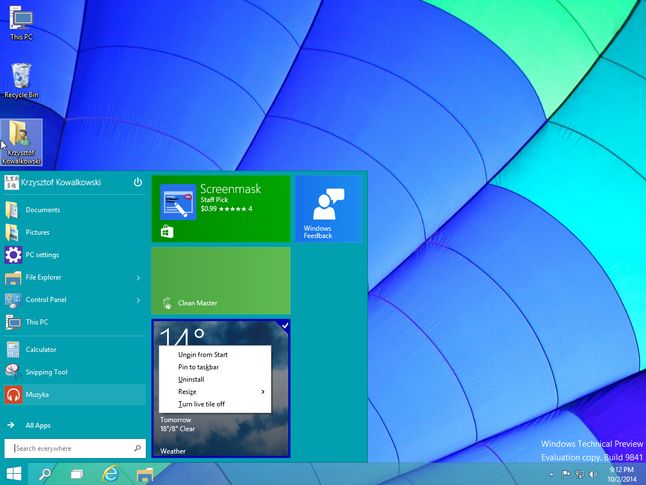This screenshot has height=485, width=646.
Task: Open the Recycle Bin desktop icon
Action: (x=21, y=81)
